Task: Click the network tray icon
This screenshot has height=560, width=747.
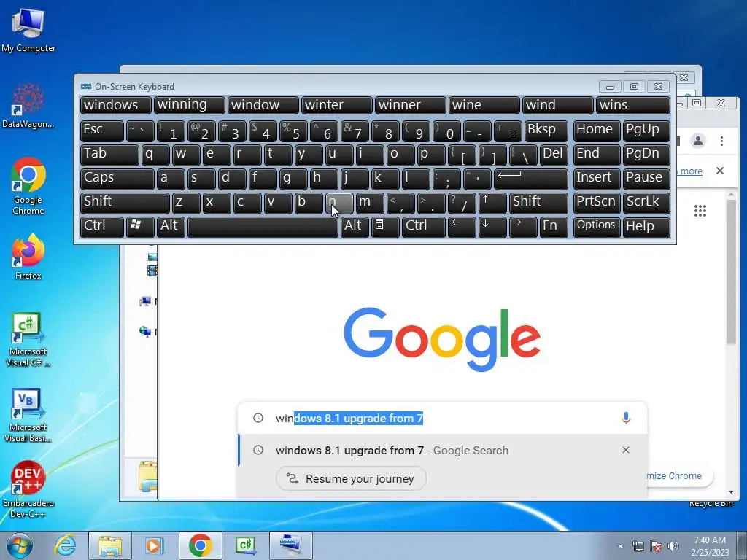Action: pos(638,546)
